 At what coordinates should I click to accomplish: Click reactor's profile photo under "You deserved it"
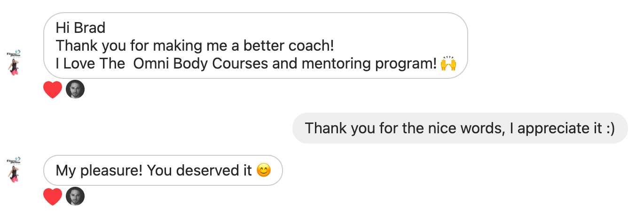(75, 196)
